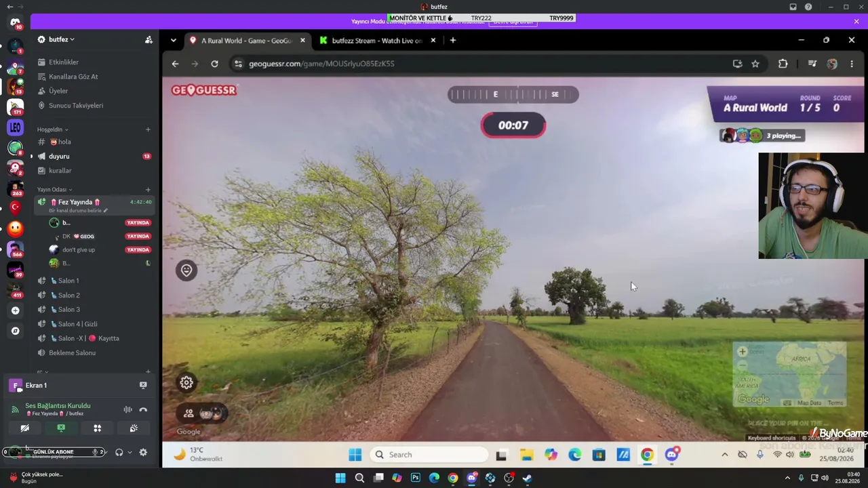Disconnect from Discord voice call

143,409
